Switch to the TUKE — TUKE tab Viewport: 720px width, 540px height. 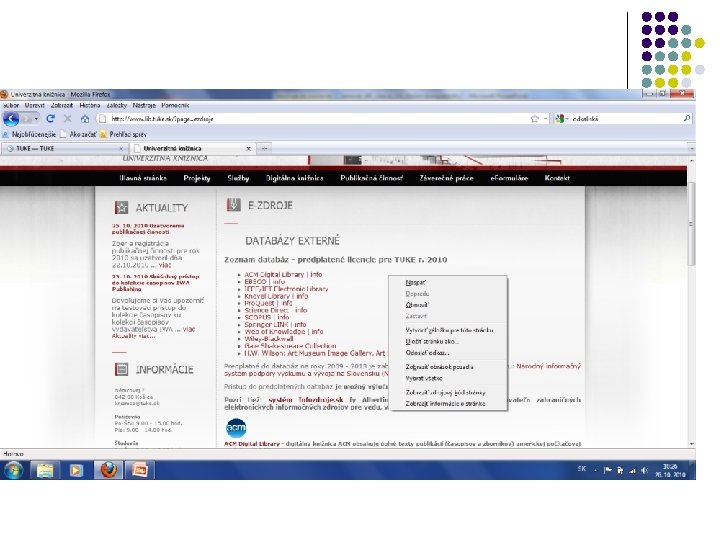64,149
